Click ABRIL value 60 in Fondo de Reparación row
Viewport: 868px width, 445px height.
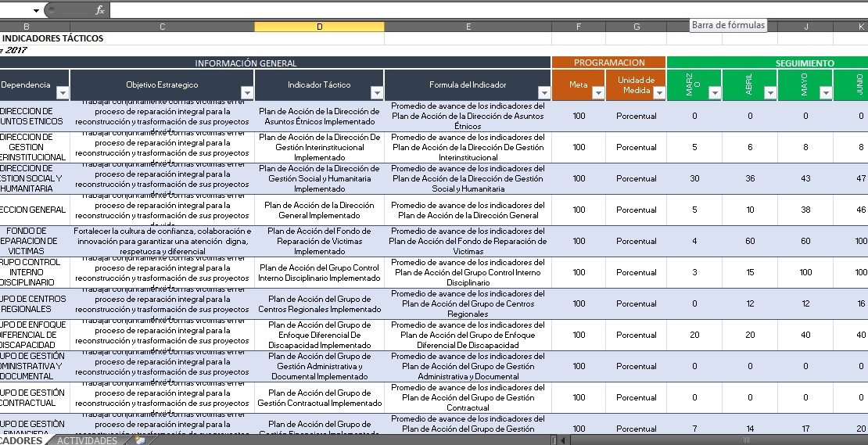tap(750, 241)
